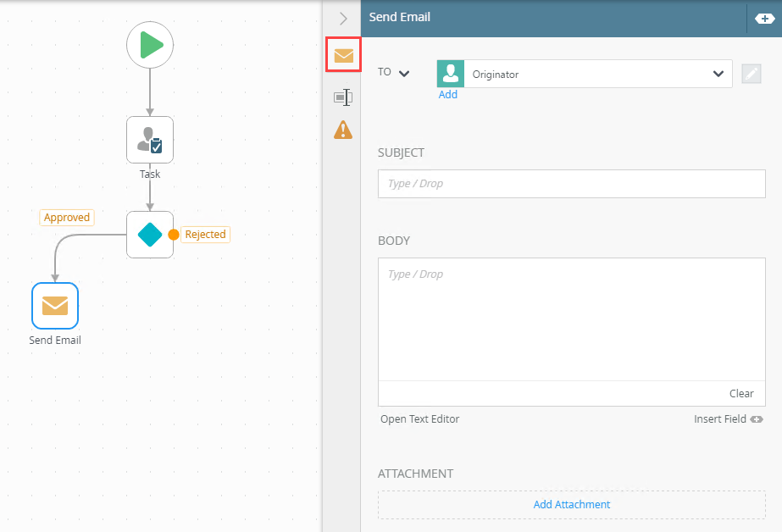782x532 pixels.
Task: Select the Decision diamond step
Action: [150, 235]
